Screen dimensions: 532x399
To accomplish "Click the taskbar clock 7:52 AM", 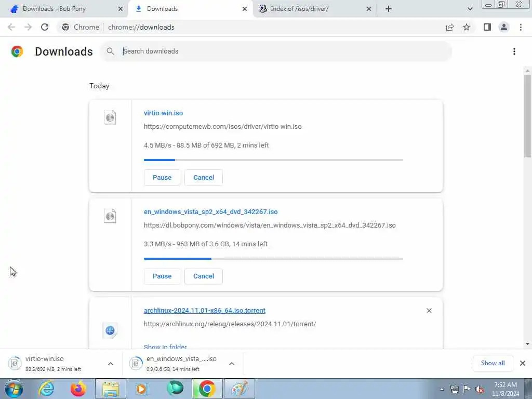I will click(506, 389).
